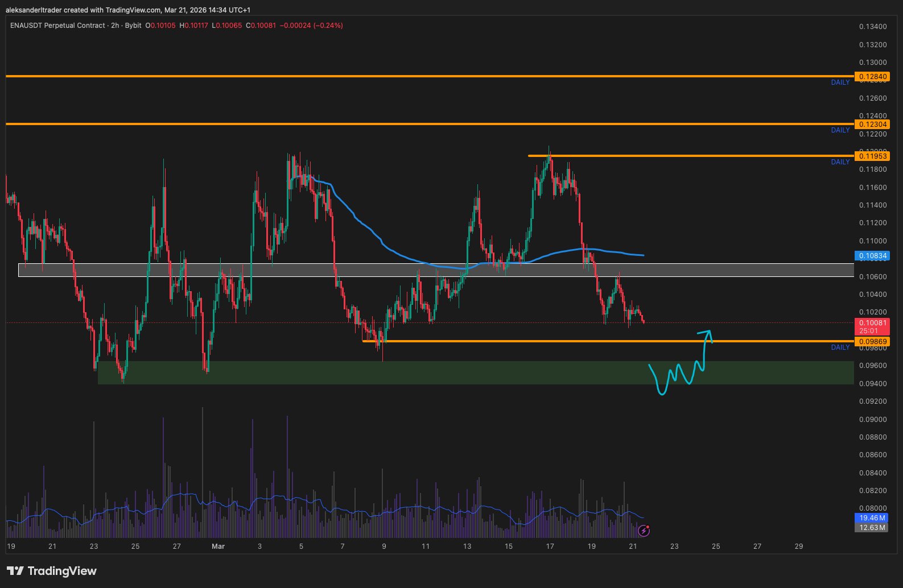The width and height of the screenshot is (903, 588).
Task: Click the 17 date on time axis
Action: (x=550, y=546)
